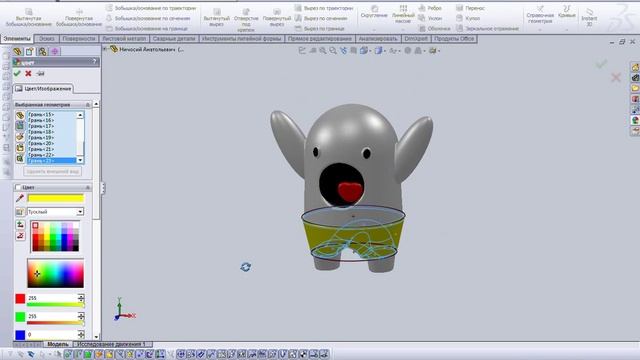Image resolution: width=640 pixels, height=360 pixels.
Task: Click the red channel slider bar
Action: point(55,305)
